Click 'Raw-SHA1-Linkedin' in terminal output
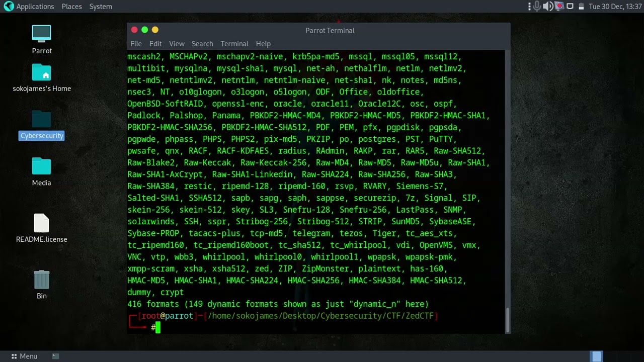 (x=252, y=174)
